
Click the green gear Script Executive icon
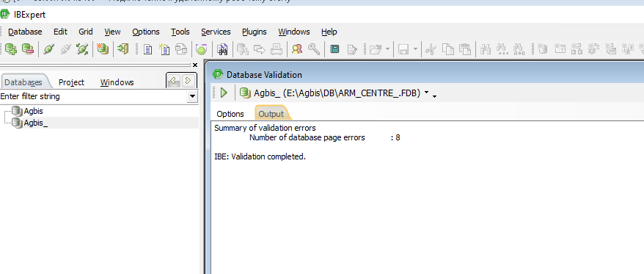click(x=201, y=49)
